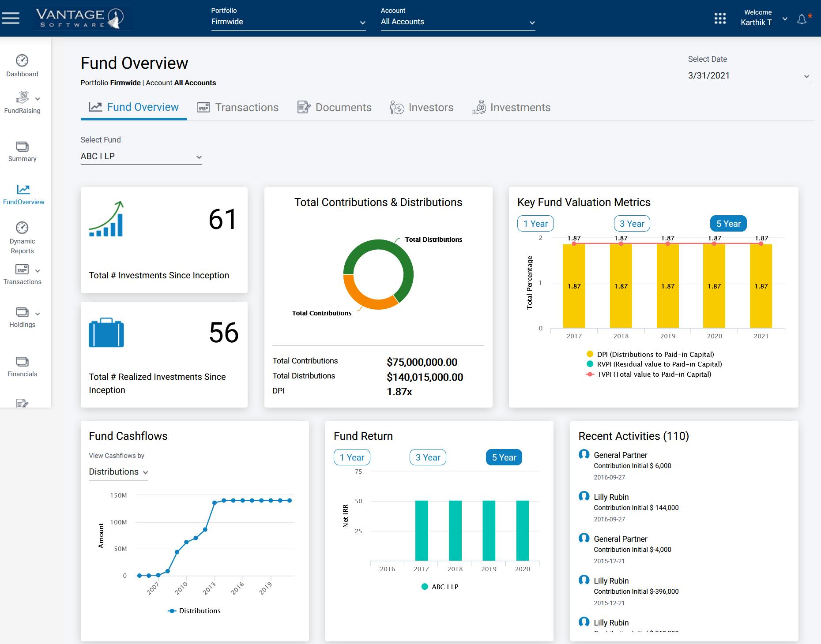Screen dimensions: 821x644
Task: Select the FundRaising sidebar icon
Action: (22, 101)
